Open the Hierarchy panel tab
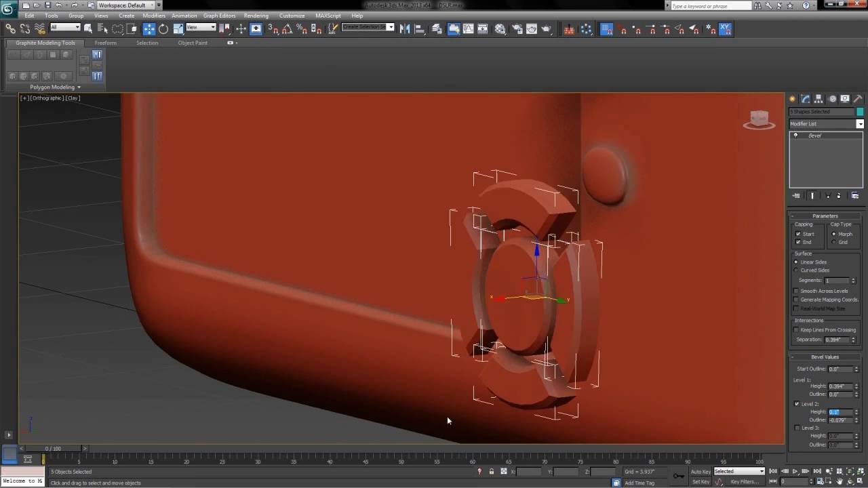This screenshot has width=868, height=488. (818, 99)
